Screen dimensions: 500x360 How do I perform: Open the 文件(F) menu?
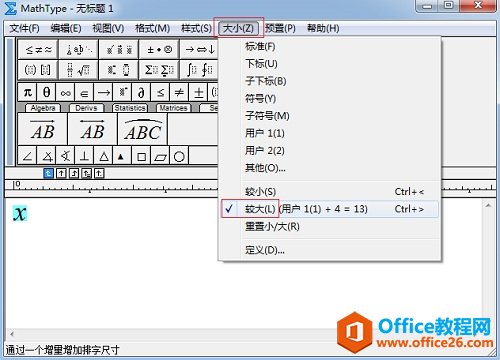click(x=24, y=28)
